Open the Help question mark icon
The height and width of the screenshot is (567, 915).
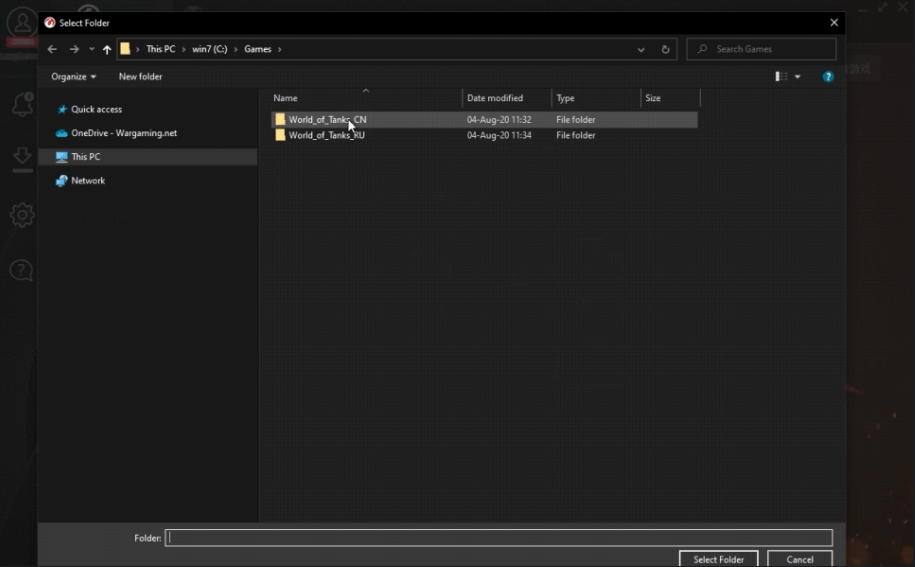828,77
